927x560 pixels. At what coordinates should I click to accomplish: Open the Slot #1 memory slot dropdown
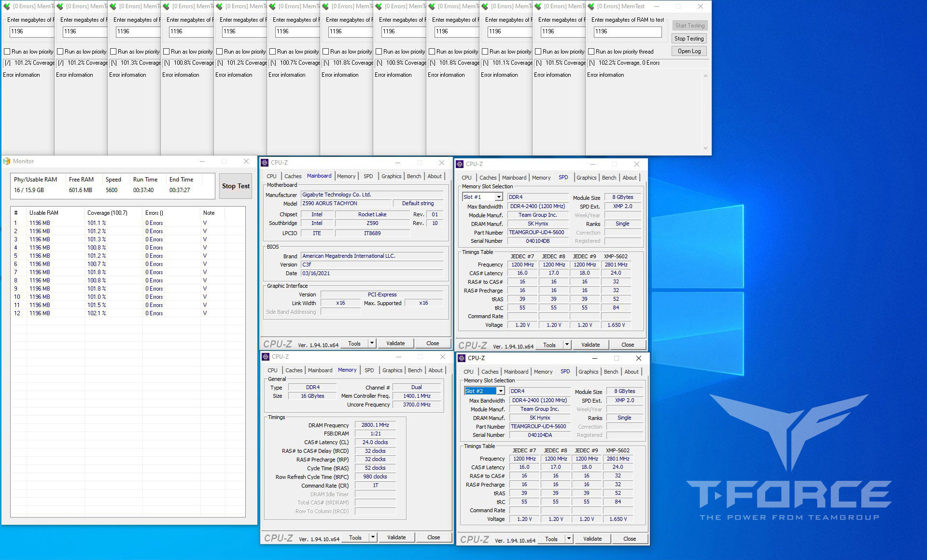(499, 197)
